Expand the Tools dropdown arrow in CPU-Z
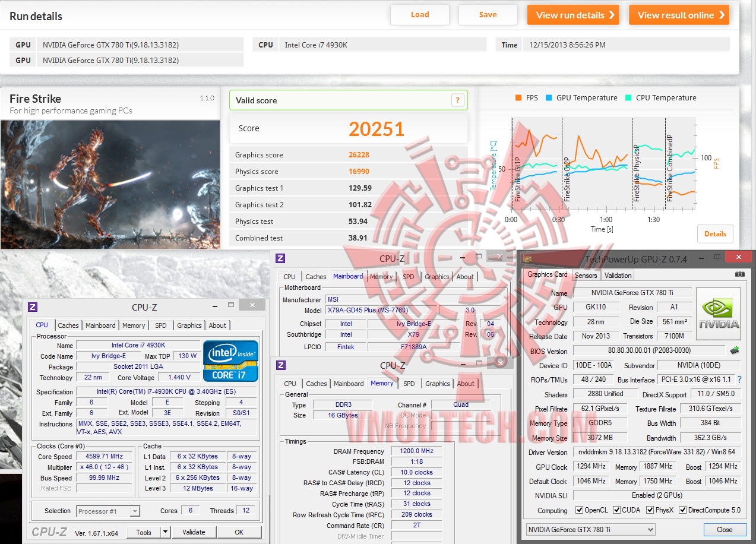 pyautogui.click(x=166, y=532)
